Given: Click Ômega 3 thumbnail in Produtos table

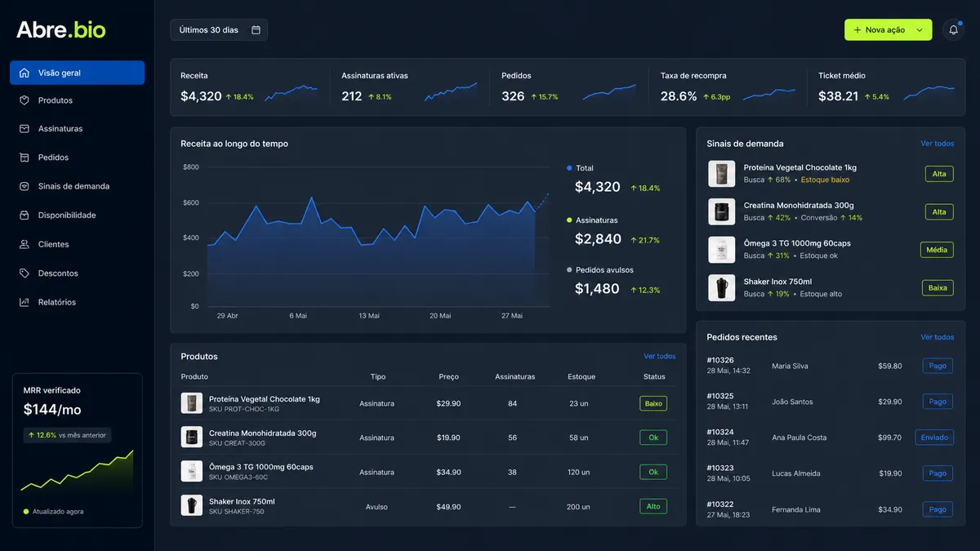Looking at the screenshot, I should tap(192, 472).
